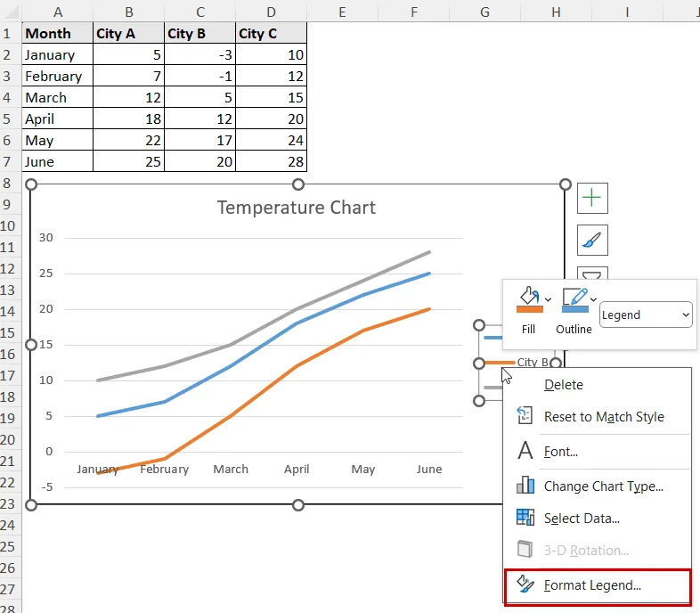Open the Font... dialog option
Screen dimensions: 700x613
pyautogui.click(x=598, y=452)
